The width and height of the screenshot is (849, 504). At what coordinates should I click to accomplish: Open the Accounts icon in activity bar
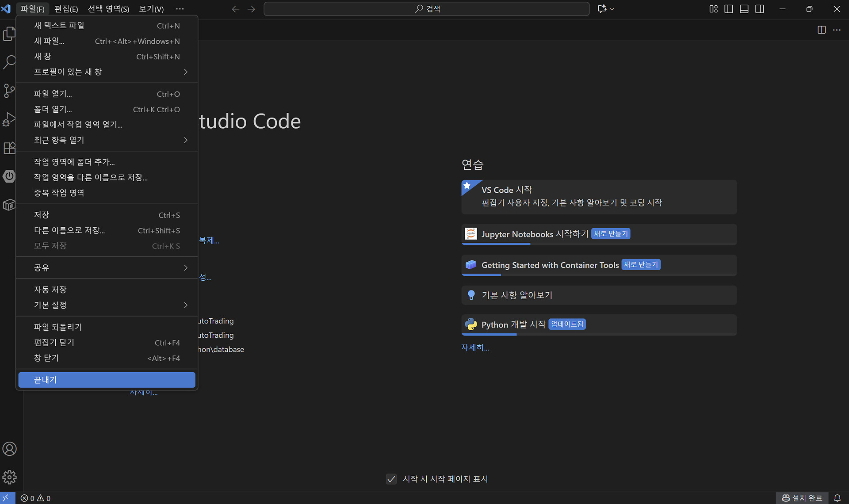point(9,449)
